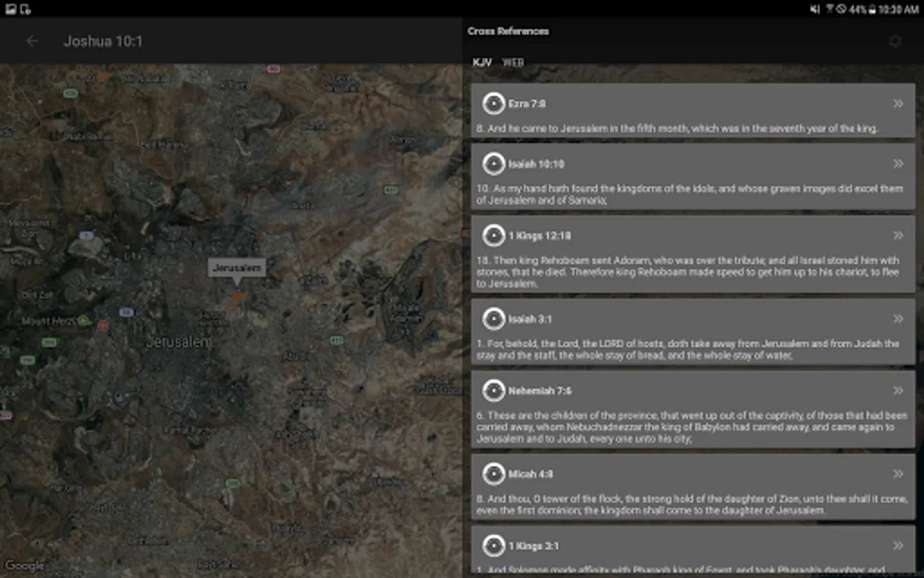
Task: Tap the circle icon beside 1 Kings 3:1
Action: click(x=493, y=546)
